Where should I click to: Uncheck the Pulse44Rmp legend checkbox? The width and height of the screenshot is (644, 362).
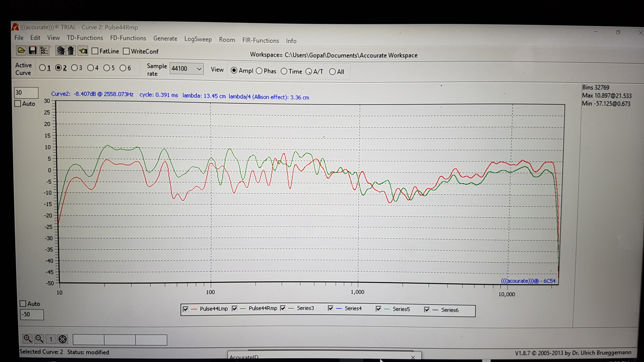pos(234,308)
